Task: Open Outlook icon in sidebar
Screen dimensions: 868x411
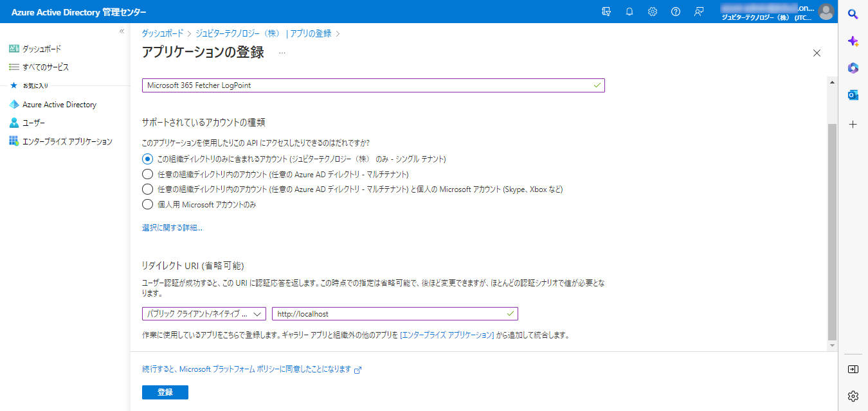Action: pos(853,95)
